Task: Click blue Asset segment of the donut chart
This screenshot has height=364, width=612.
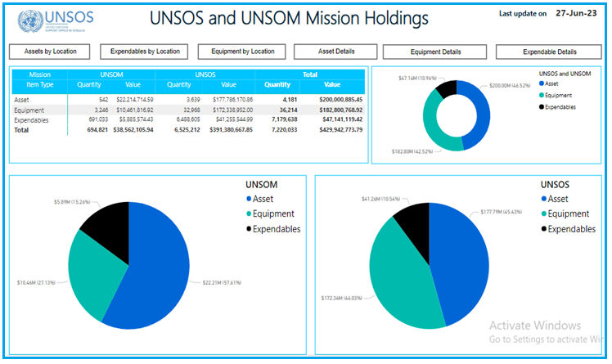Action: (482, 117)
